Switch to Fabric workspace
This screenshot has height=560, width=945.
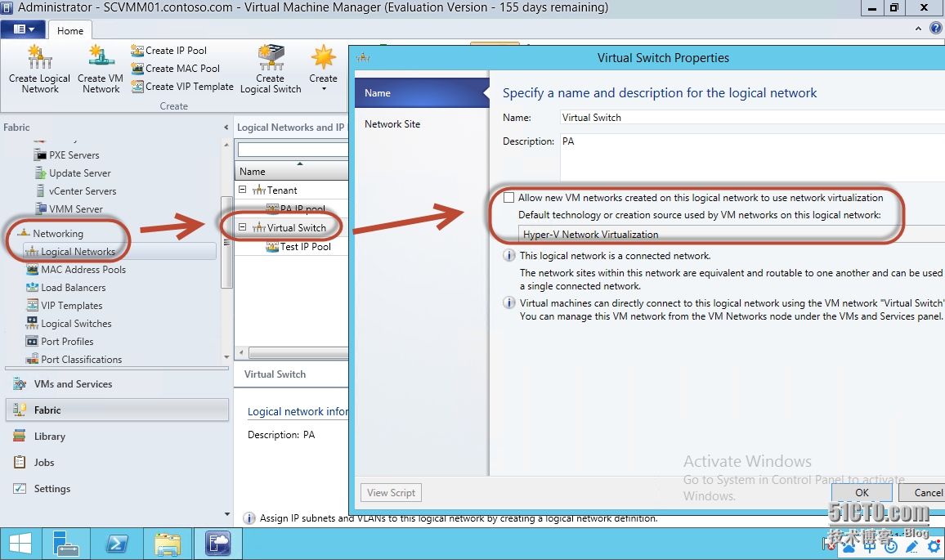click(x=117, y=410)
